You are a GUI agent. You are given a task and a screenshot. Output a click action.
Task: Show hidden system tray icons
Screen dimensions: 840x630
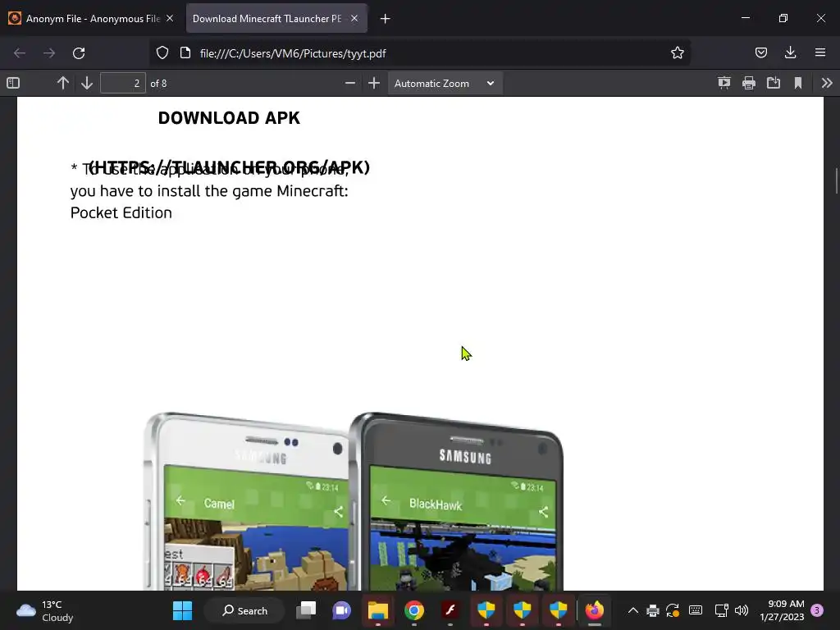pos(632,610)
